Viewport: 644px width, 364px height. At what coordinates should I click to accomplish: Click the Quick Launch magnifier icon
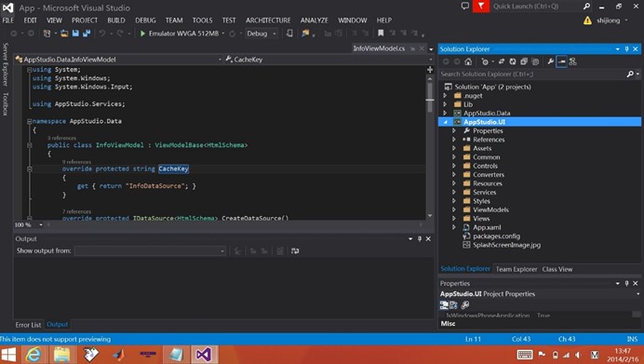tap(586, 7)
